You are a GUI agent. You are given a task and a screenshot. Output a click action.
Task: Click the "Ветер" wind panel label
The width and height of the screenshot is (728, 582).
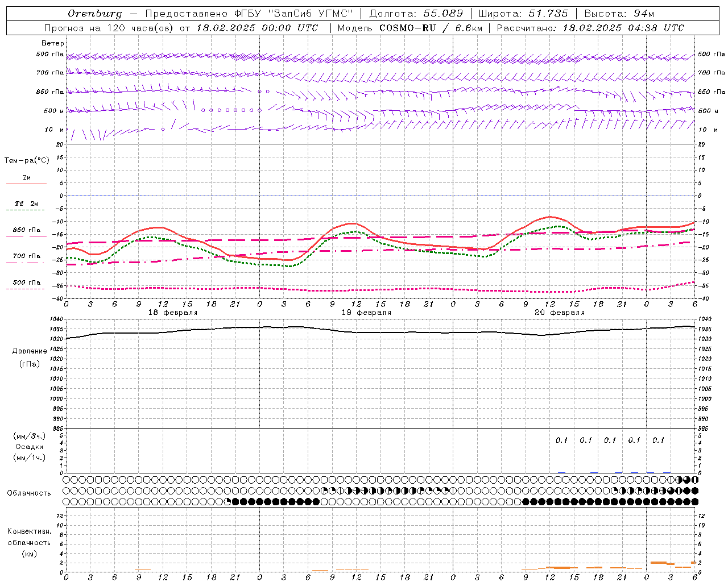[53, 43]
